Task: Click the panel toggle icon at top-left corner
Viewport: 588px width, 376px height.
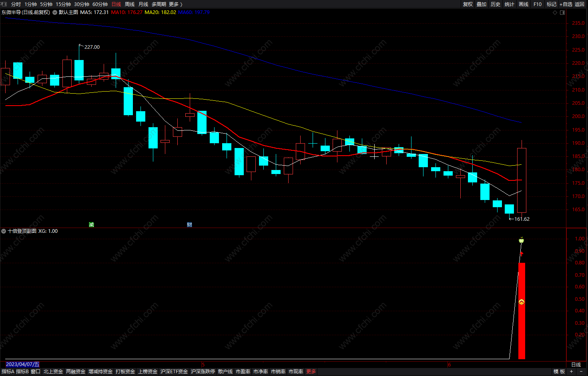Action: coord(4,4)
